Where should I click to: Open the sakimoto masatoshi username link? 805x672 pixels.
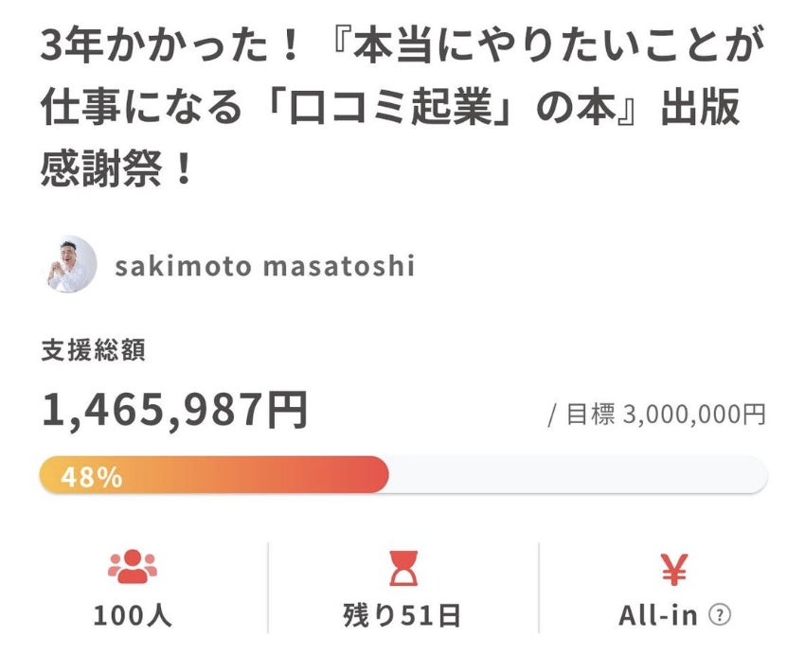click(265, 266)
